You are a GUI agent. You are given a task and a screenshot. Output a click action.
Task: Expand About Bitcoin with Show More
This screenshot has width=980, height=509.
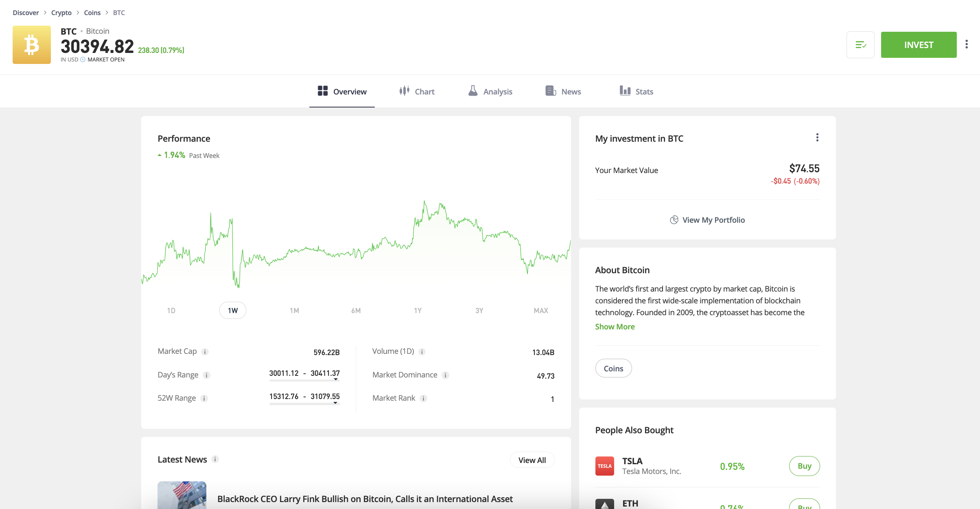pos(615,327)
